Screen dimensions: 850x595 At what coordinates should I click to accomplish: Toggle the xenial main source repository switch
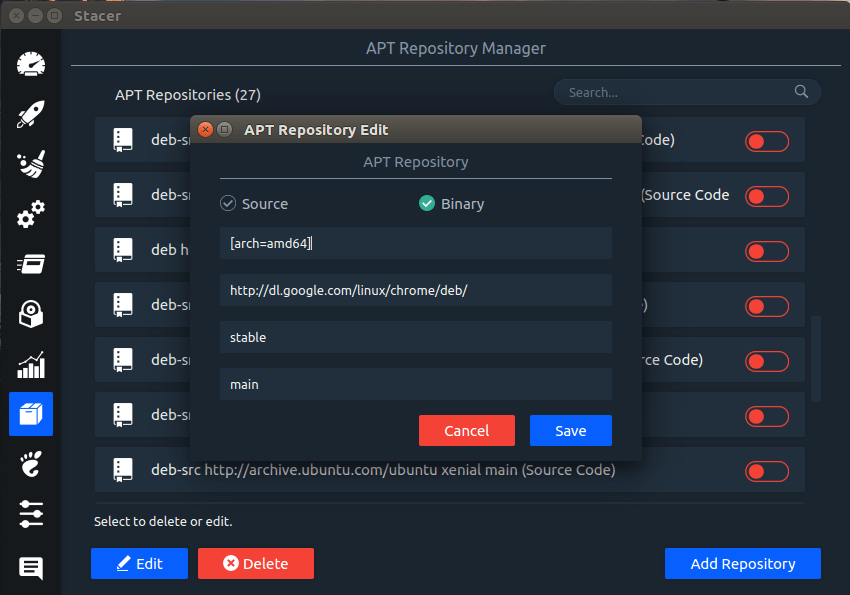coord(767,471)
